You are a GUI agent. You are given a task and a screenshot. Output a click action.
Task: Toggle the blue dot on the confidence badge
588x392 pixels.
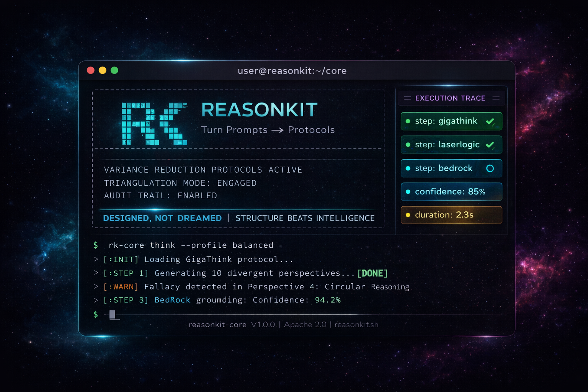408,191
